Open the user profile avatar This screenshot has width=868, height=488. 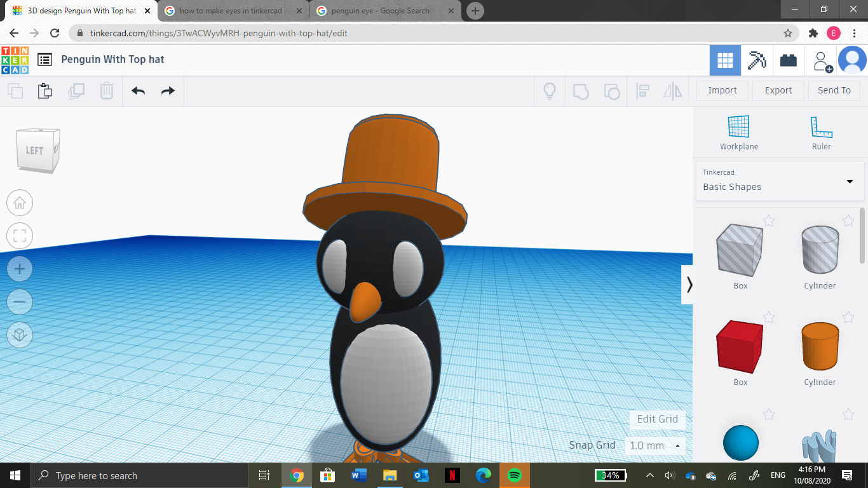click(x=852, y=60)
